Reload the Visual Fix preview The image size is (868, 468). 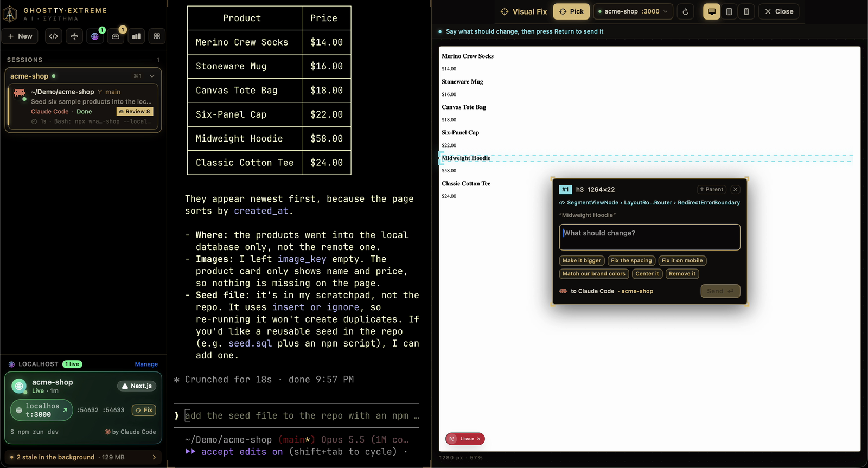686,11
